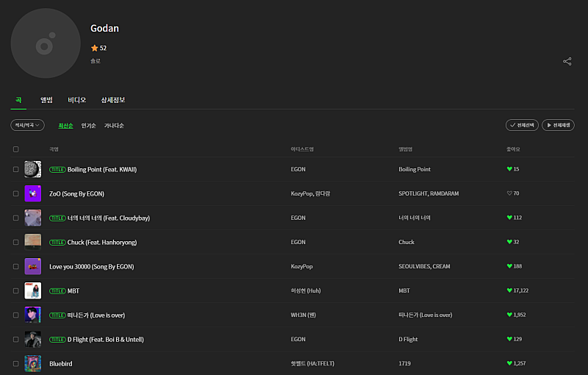Click the heart icon for Boiling Point

[x=509, y=169]
